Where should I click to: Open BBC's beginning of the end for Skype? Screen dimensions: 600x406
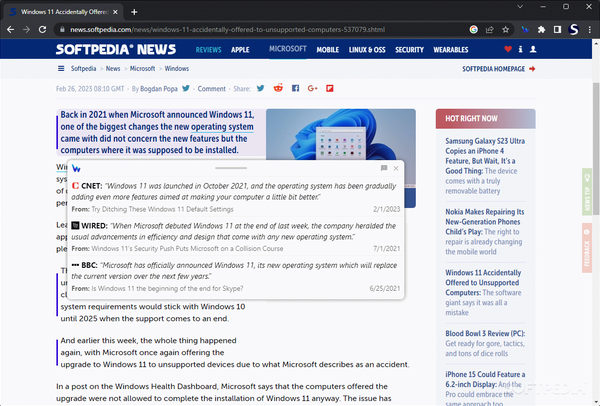point(167,289)
